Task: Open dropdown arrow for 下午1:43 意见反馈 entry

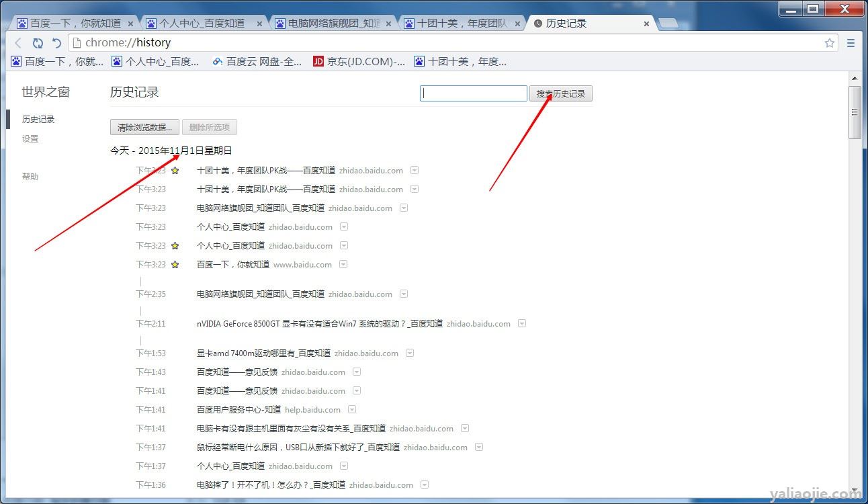Action: coord(357,372)
